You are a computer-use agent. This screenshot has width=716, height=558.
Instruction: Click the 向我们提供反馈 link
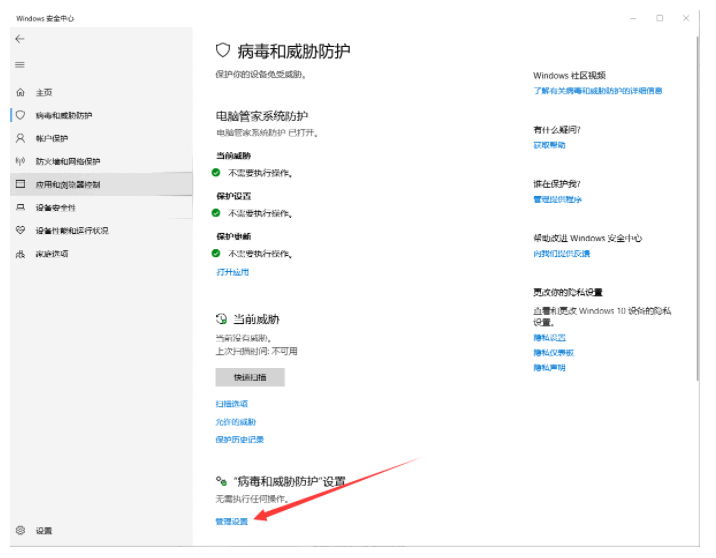click(x=562, y=253)
